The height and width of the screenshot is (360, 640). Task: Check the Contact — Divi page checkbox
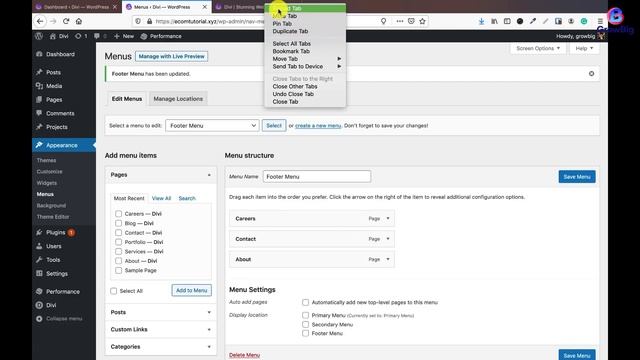pos(118,233)
